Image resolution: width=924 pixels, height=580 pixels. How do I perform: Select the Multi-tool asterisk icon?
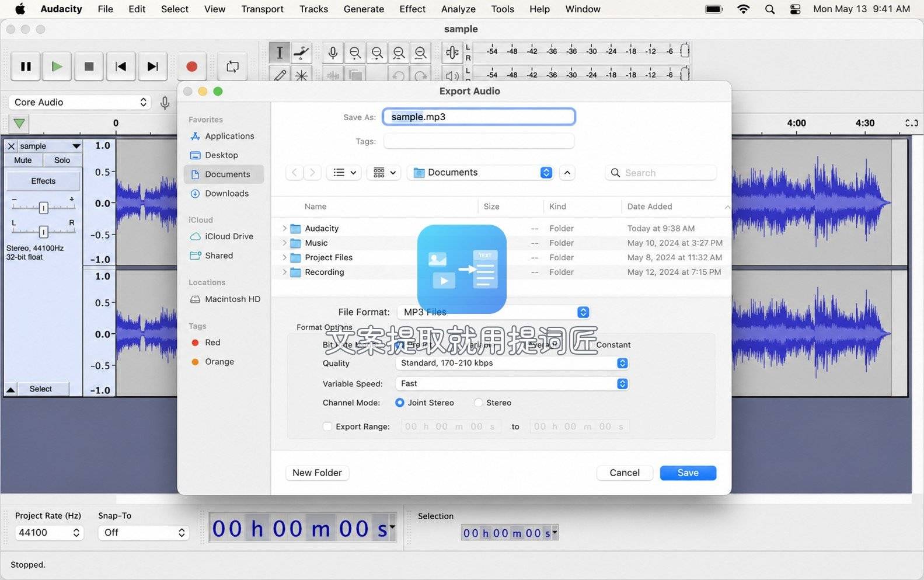pos(301,75)
